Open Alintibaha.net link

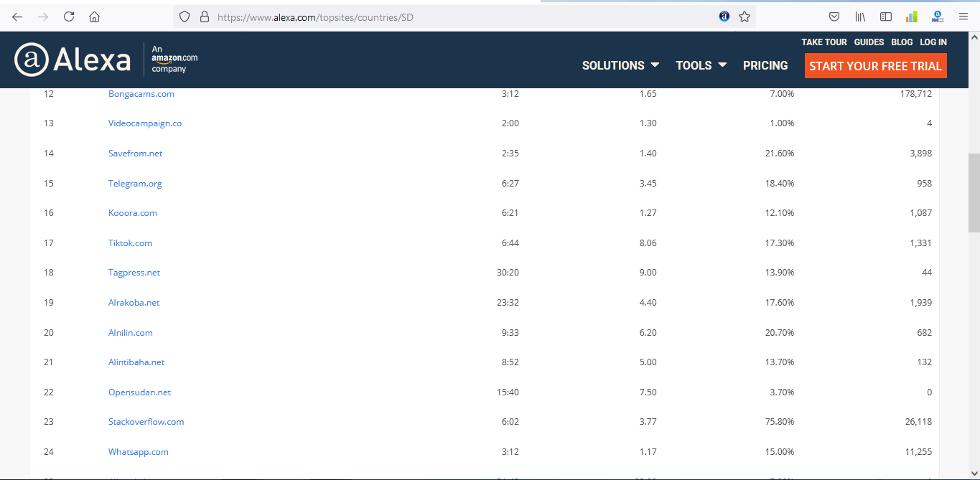tap(136, 362)
